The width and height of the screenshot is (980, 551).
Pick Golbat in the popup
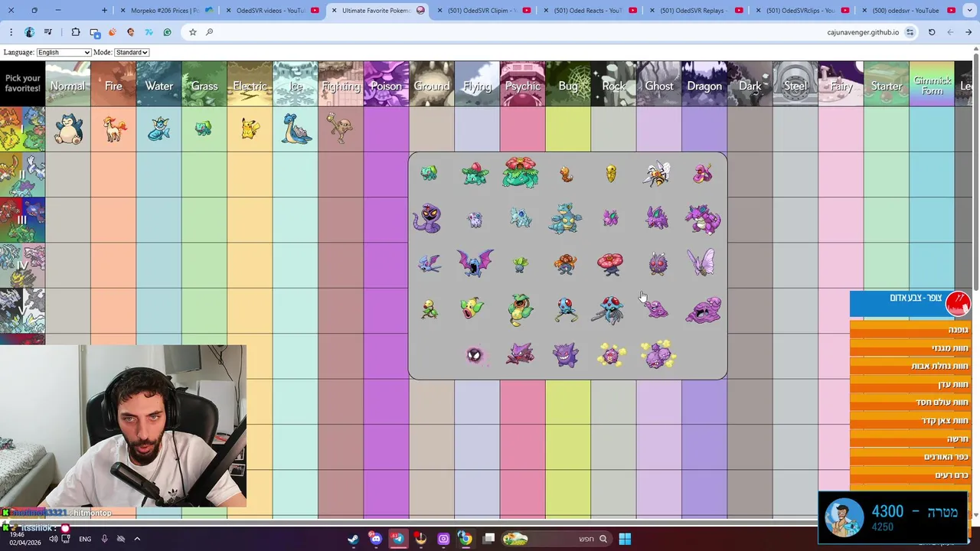coord(475,263)
